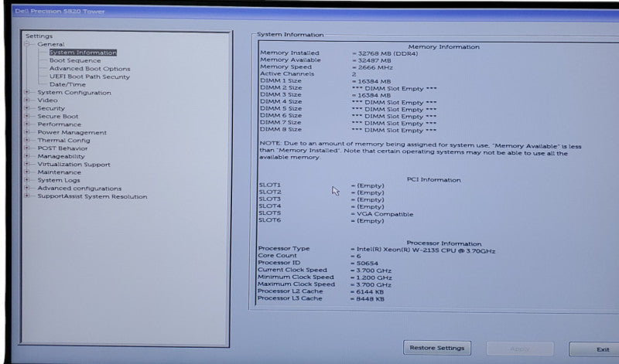Click Processor L2 Cache 6144 KB value
619x364 pixels.
point(367,292)
